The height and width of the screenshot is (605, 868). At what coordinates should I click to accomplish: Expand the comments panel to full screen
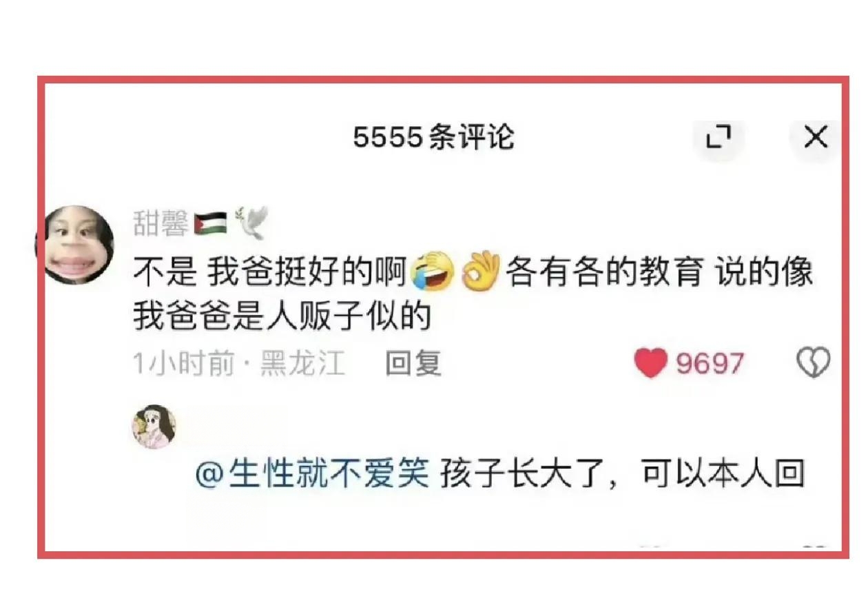pyautogui.click(x=719, y=138)
